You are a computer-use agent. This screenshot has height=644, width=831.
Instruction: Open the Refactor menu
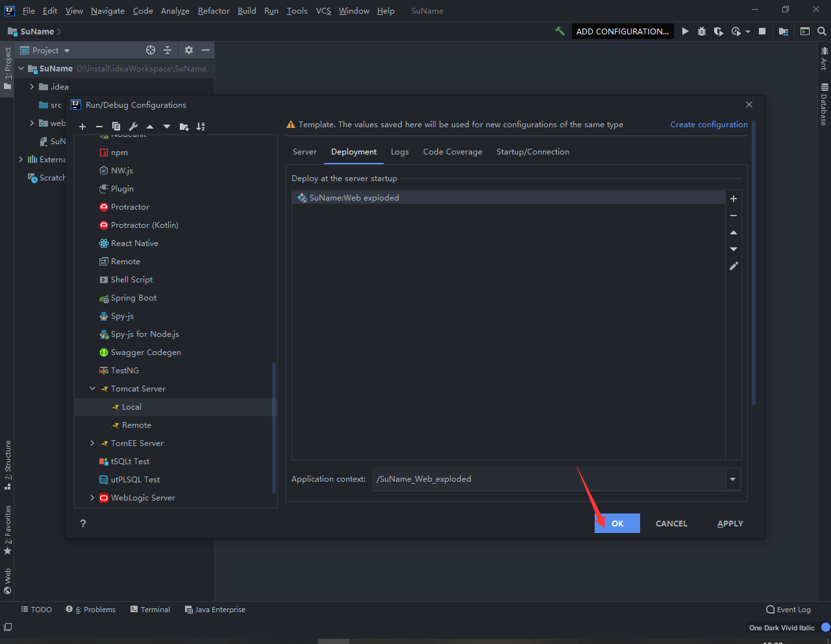[x=214, y=10]
